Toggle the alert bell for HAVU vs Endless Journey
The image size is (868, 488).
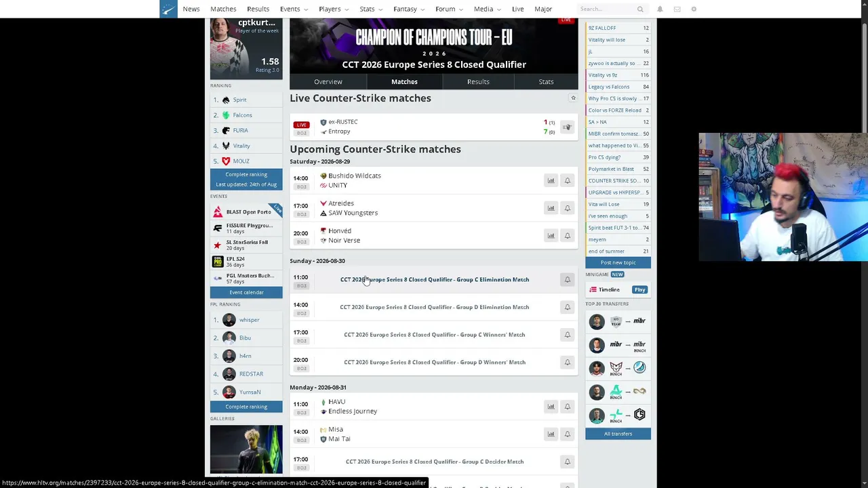pos(568,407)
